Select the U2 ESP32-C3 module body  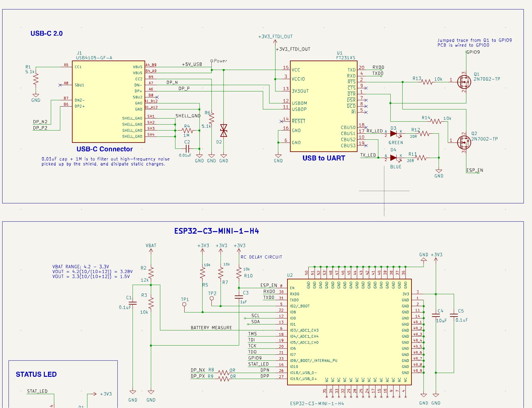click(349, 332)
